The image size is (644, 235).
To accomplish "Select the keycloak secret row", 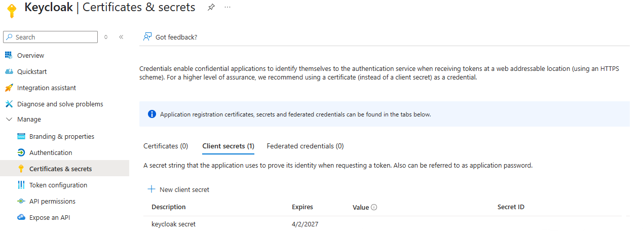I will 173,224.
